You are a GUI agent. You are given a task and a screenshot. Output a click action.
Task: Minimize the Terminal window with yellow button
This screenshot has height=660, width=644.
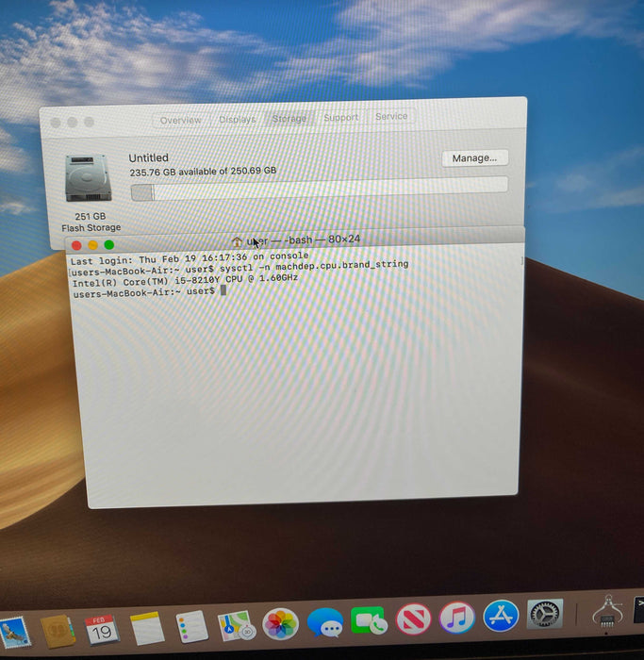pyautogui.click(x=93, y=245)
